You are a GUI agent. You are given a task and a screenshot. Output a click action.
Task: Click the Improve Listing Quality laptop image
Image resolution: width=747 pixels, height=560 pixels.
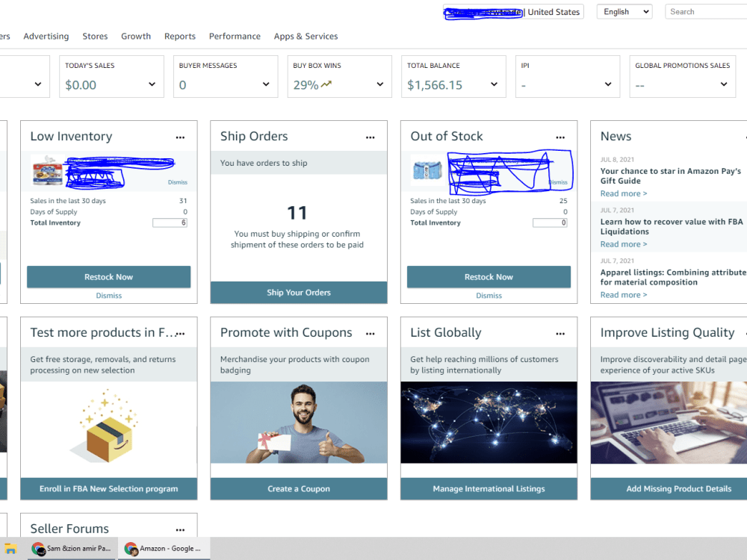(x=669, y=423)
